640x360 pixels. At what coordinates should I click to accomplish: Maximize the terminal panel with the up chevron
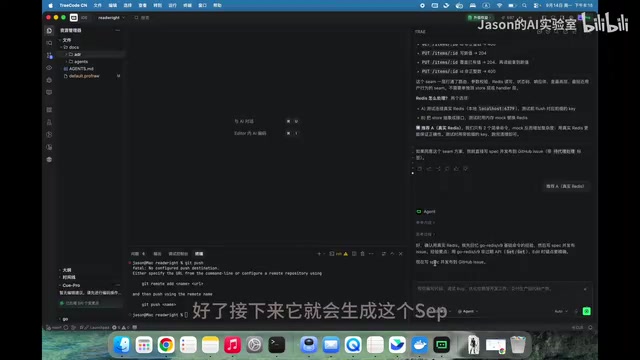tap(392, 254)
